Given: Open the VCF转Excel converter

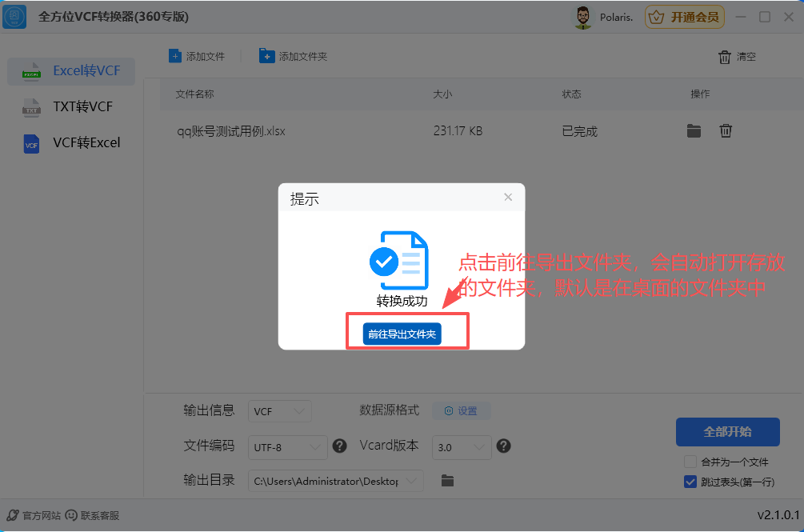Looking at the screenshot, I should pos(70,142).
